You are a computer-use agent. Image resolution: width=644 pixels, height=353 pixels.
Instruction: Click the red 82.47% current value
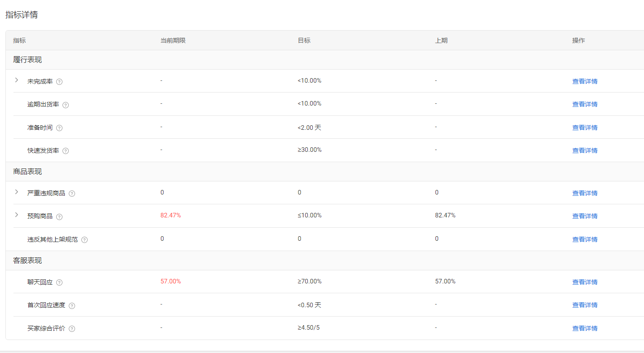pos(170,215)
